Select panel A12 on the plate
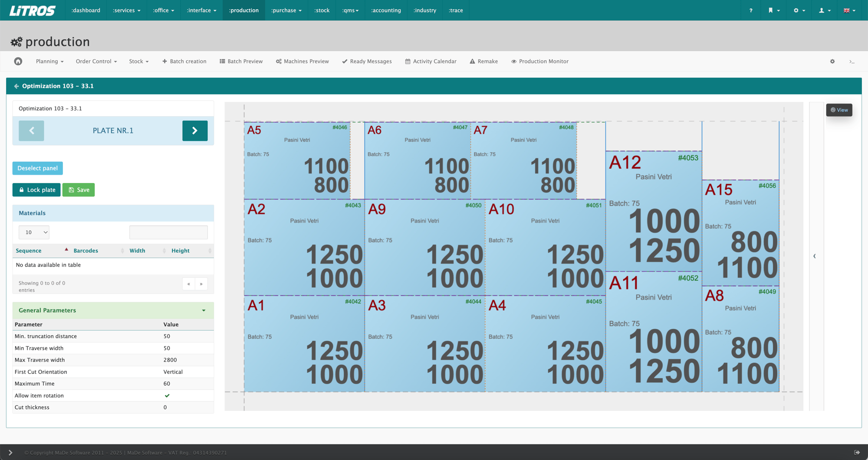 (654, 211)
